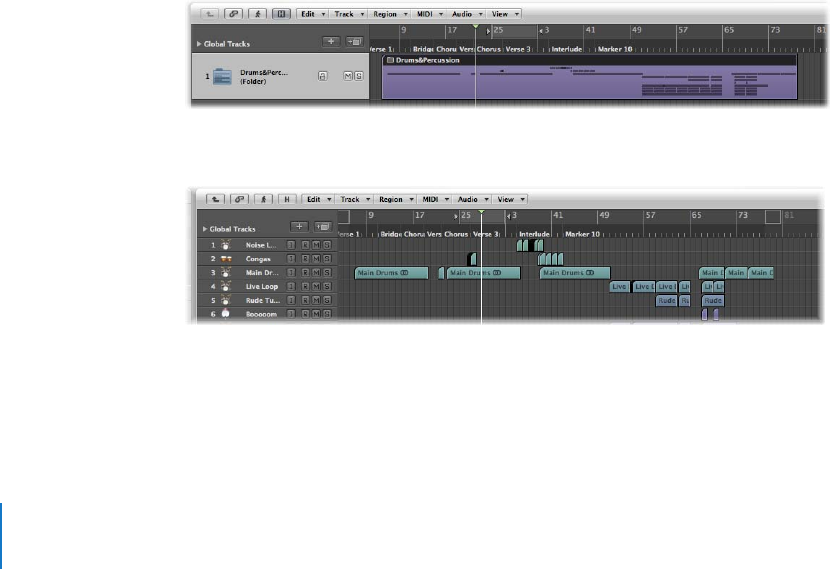The height and width of the screenshot is (569, 830).
Task: Toggle the Hide view H button in upper window
Action: [281, 14]
